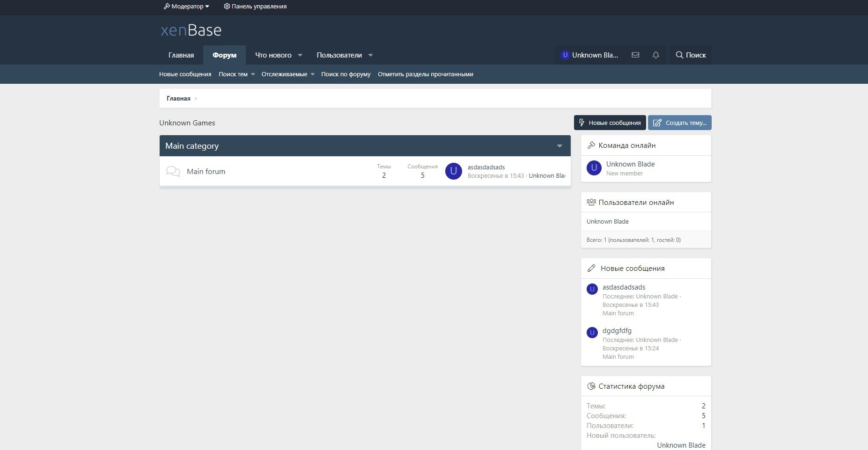868x450 pixels.
Task: Open the Модератор dropdown menu
Action: [186, 7]
